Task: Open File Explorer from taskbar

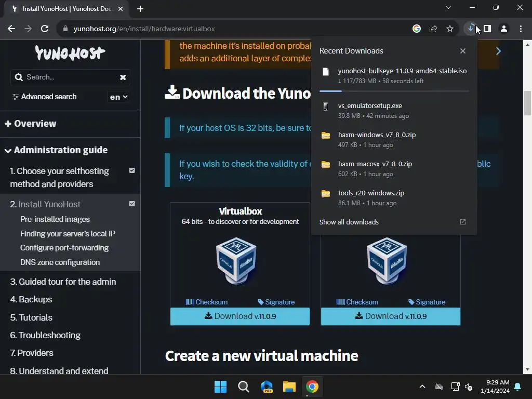Action: click(289, 387)
